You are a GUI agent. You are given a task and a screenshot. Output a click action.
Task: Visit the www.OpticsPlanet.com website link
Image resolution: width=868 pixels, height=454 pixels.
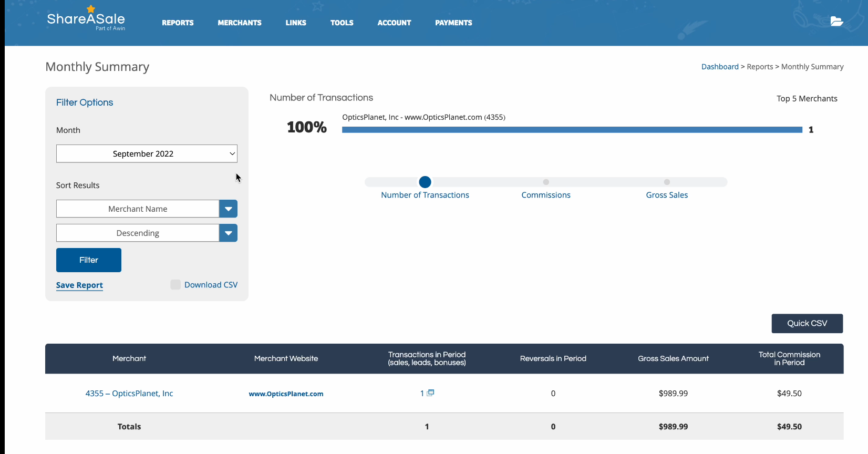click(286, 394)
